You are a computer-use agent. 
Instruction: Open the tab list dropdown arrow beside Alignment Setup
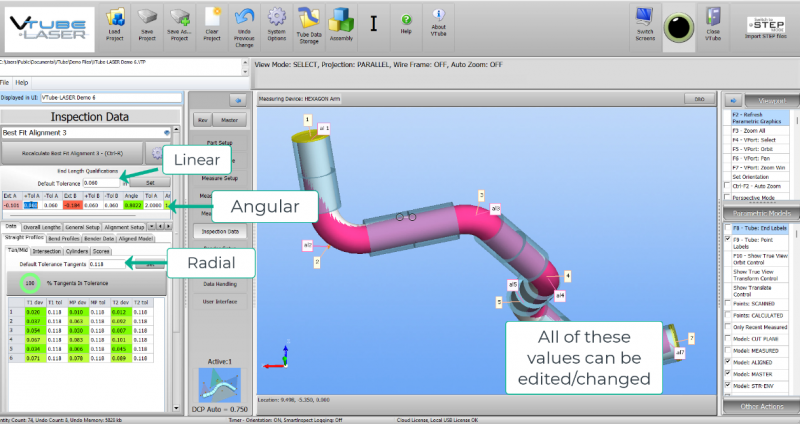[x=151, y=227]
